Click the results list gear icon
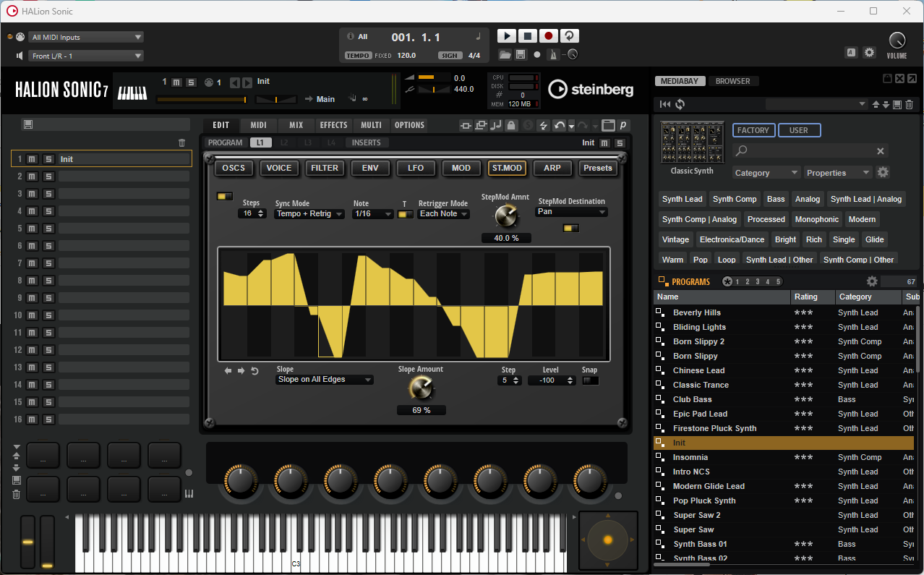The width and height of the screenshot is (924, 575). [872, 281]
